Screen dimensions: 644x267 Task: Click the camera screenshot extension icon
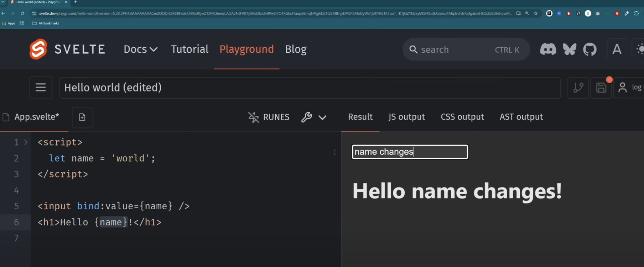pyautogui.click(x=598, y=14)
